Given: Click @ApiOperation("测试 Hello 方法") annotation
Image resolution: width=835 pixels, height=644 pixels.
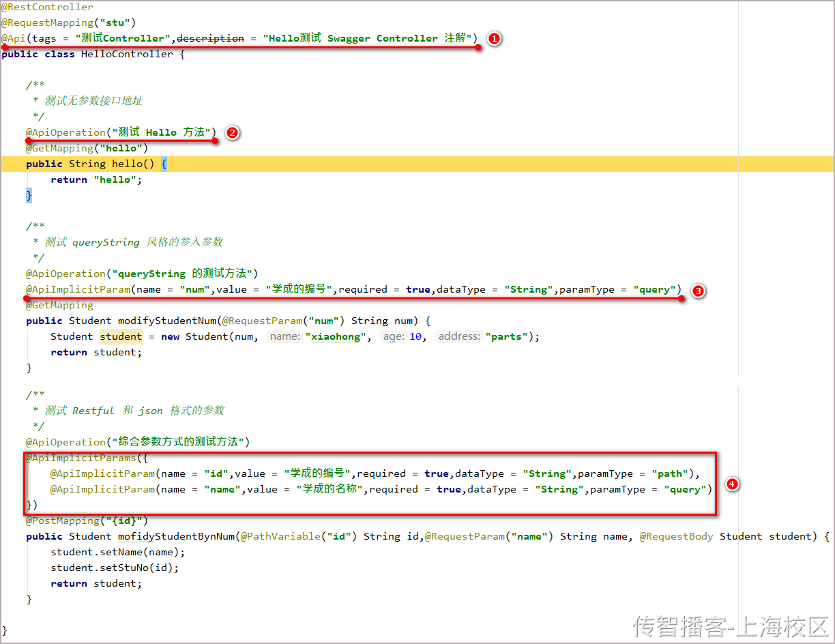Looking at the screenshot, I should [x=121, y=132].
